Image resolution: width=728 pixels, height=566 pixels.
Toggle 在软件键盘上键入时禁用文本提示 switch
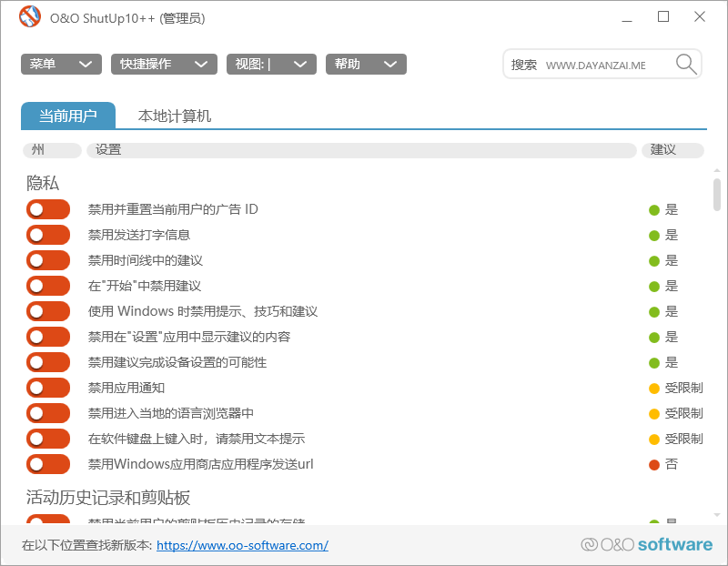[48, 439]
